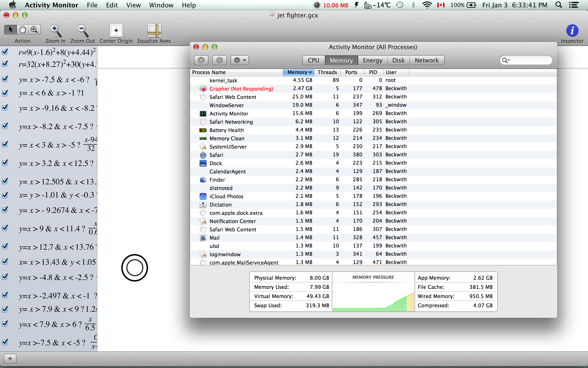Click the Dock process icon
This screenshot has height=368, width=588.
click(x=203, y=163)
